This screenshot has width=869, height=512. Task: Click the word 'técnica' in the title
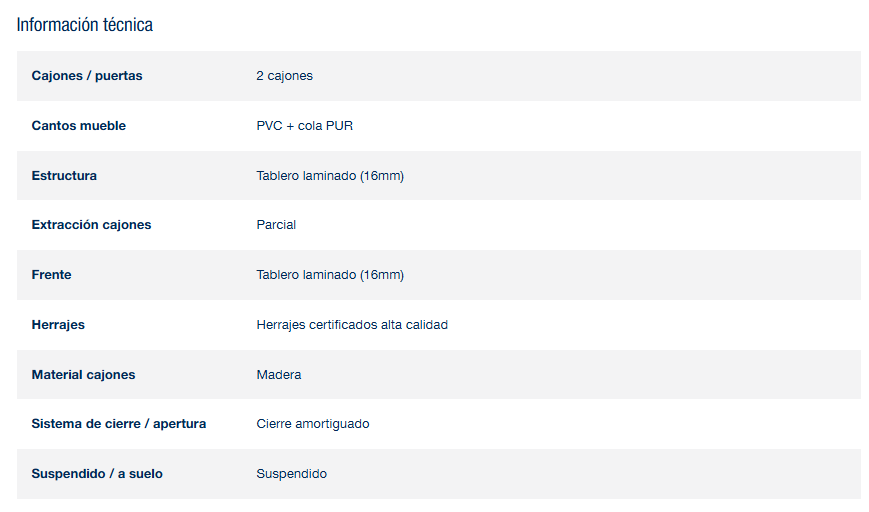tap(128, 25)
